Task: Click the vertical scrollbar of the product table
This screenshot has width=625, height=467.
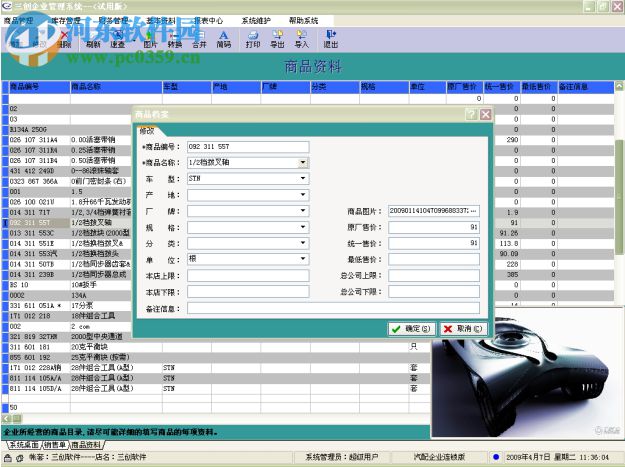Action: coord(619,197)
